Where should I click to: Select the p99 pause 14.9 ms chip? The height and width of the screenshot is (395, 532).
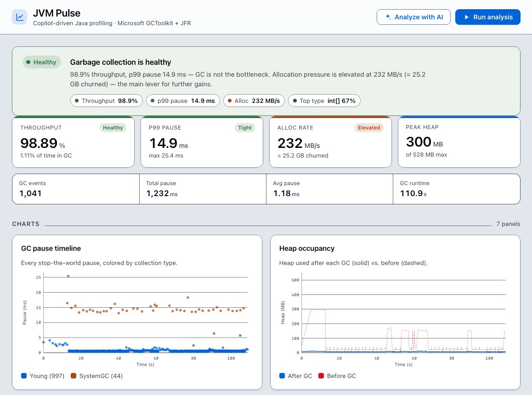183,101
